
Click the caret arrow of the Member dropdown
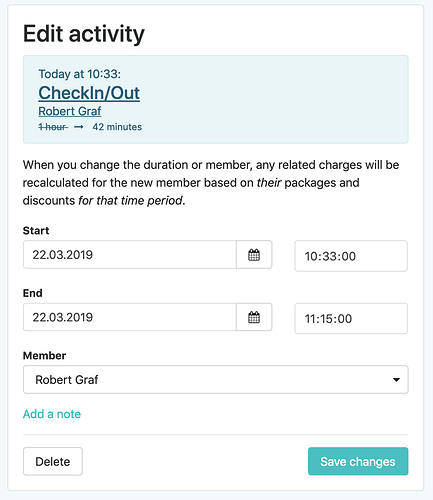coord(396,380)
